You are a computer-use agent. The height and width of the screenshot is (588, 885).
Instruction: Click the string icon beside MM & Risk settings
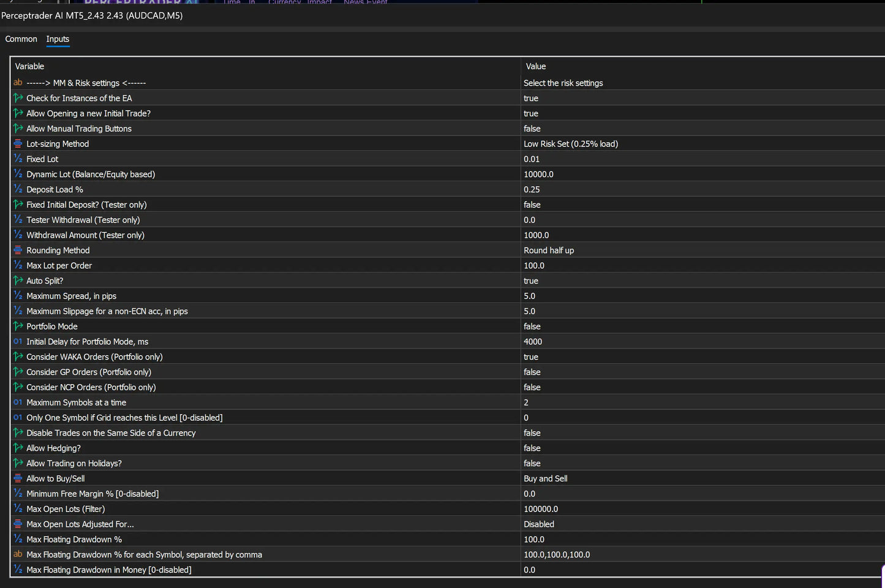[x=18, y=83]
